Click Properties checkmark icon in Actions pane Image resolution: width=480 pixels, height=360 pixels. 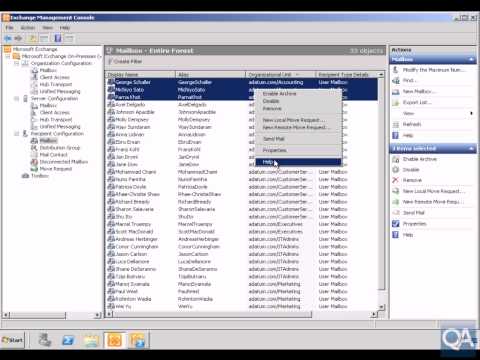(396, 224)
